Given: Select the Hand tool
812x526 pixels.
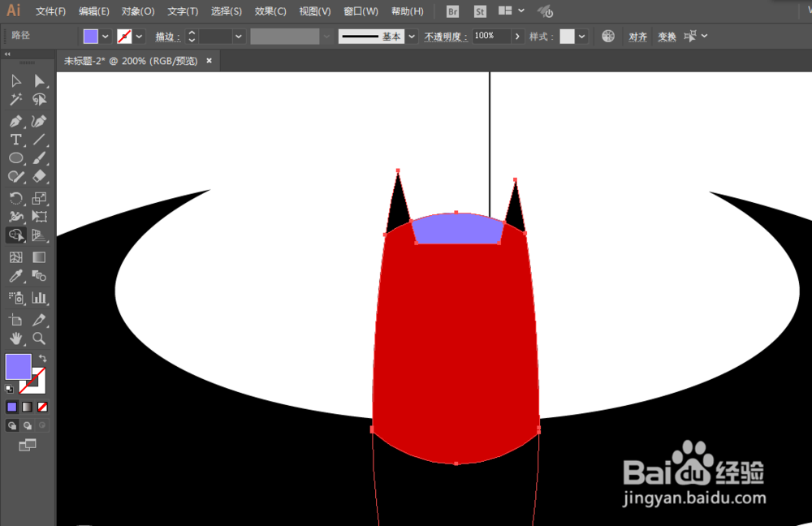Looking at the screenshot, I should coord(15,338).
